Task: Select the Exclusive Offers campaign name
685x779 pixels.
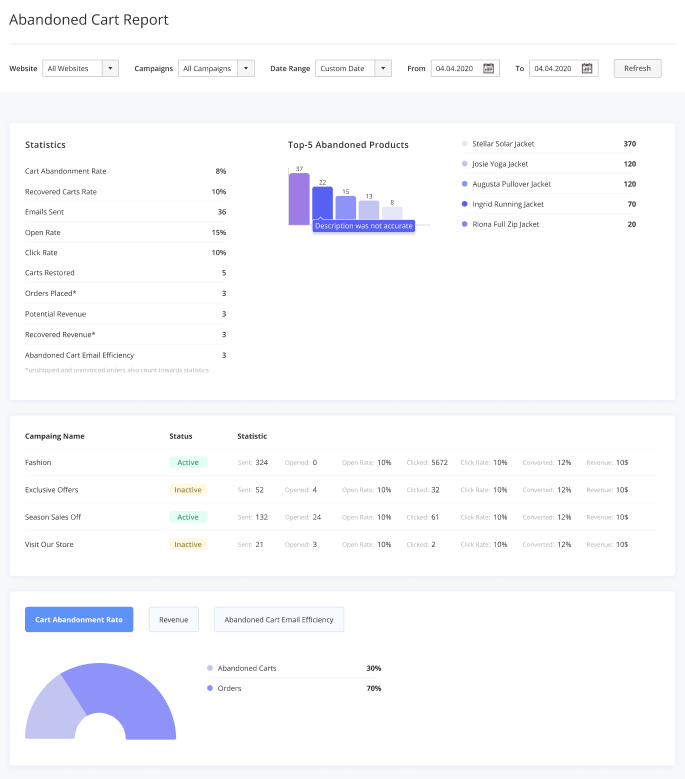Action: point(52,489)
